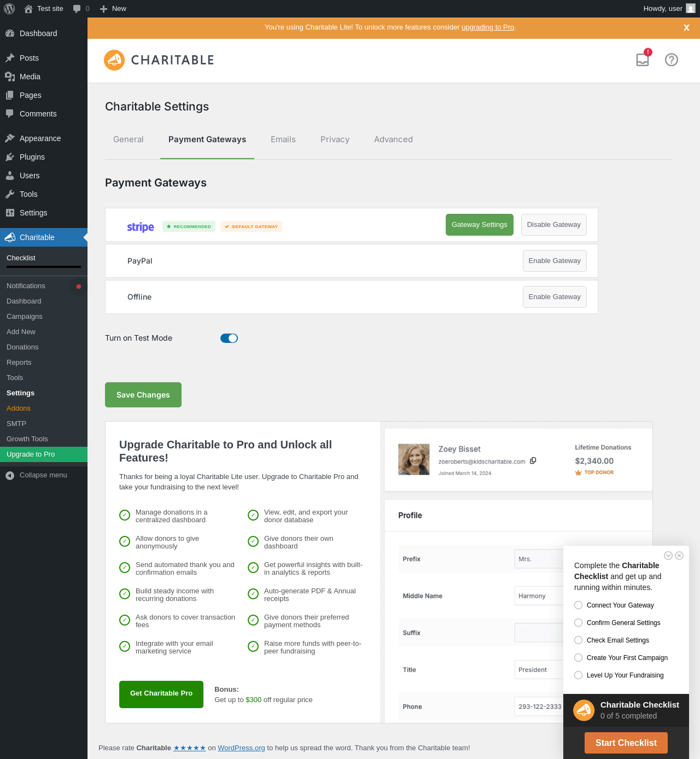Click the five-star rating link
The image size is (700, 759).
point(190,748)
